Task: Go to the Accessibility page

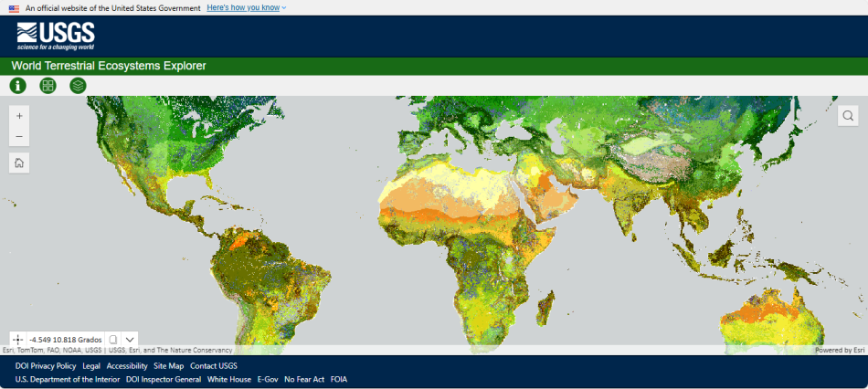Action: pos(127,365)
